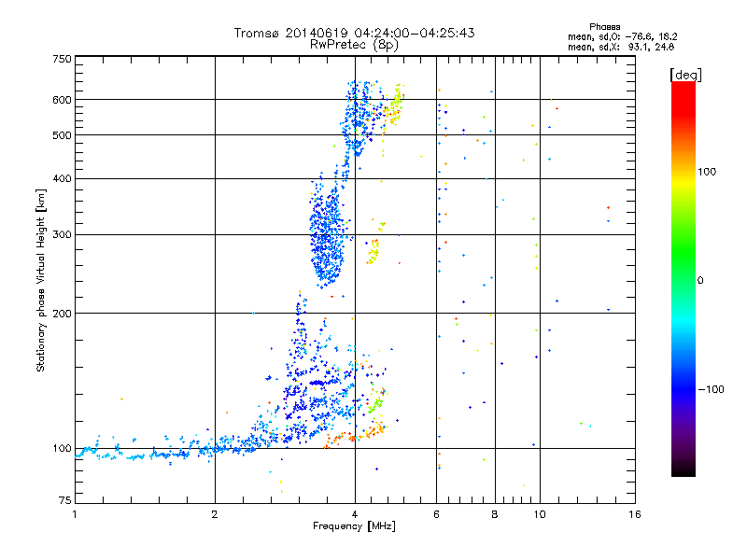Click the 'Frequency [MHz]' axis label
This screenshot has width=747, height=560.
pos(354,526)
